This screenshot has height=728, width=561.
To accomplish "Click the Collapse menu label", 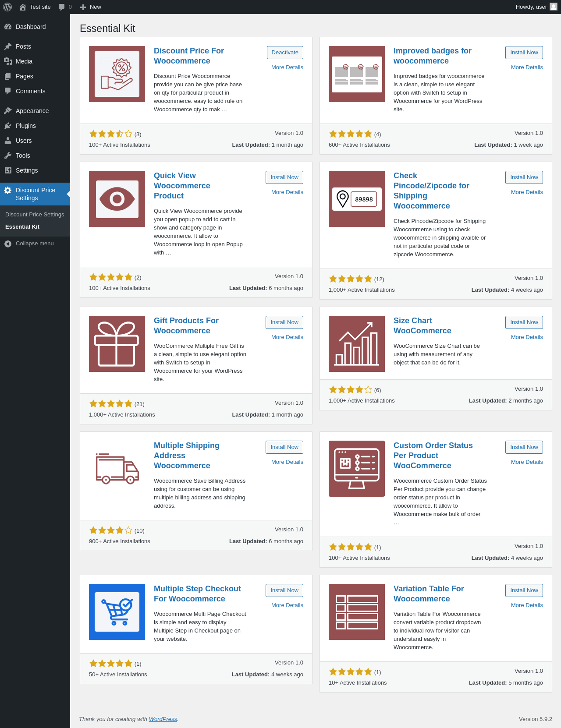I will click(35, 244).
